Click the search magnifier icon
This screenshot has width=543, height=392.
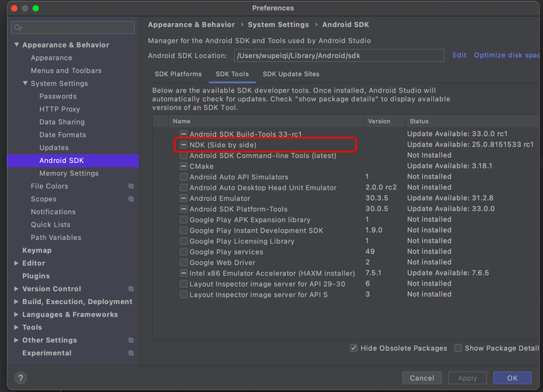18,27
